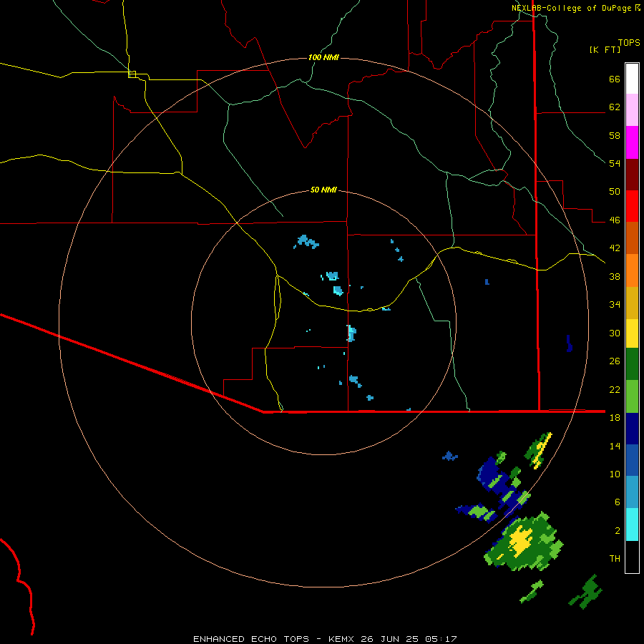Click the bright yellow legend swatch
Screen dimensions: 644x644
coord(632,333)
